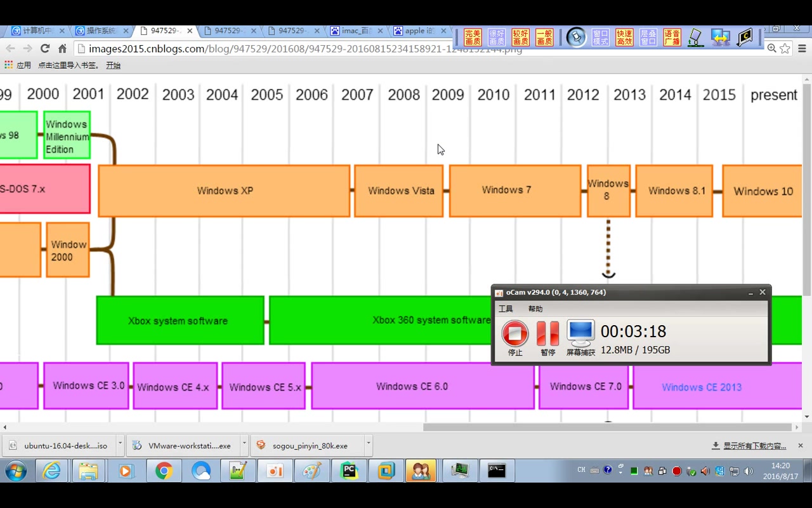Reload the current page
The width and height of the screenshot is (812, 508).
(45, 48)
